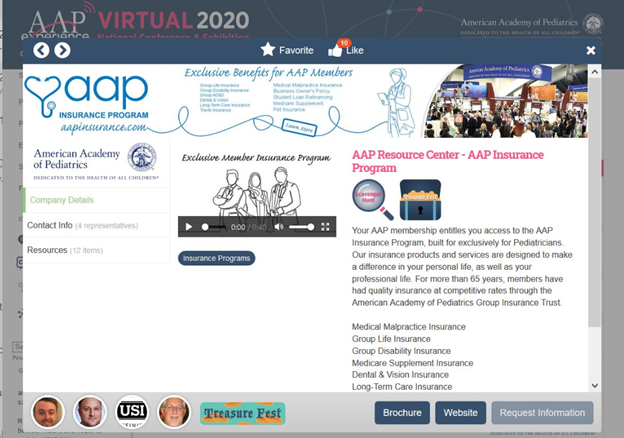This screenshot has width=624, height=438.
Task: Click the Favorite star icon
Action: 268,50
